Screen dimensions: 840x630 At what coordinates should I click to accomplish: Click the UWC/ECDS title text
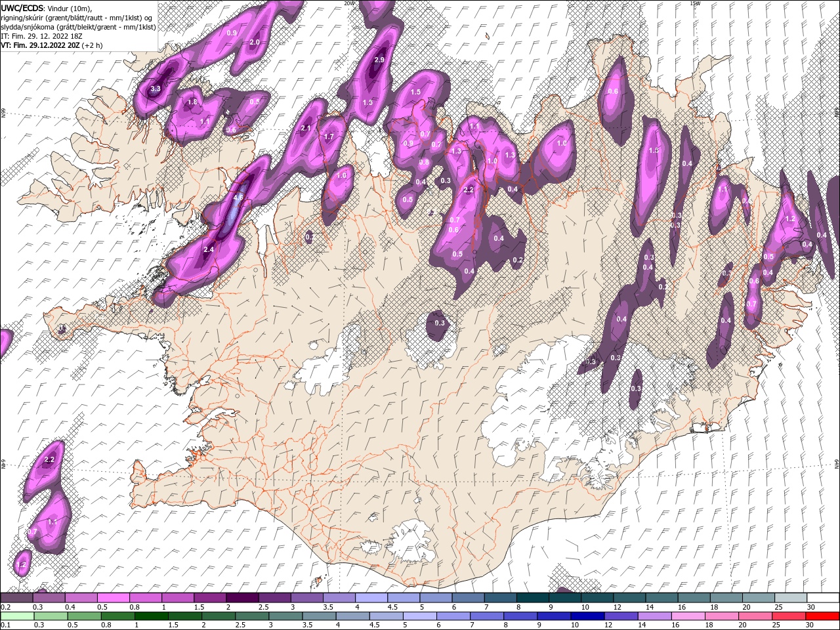pyautogui.click(x=22, y=8)
